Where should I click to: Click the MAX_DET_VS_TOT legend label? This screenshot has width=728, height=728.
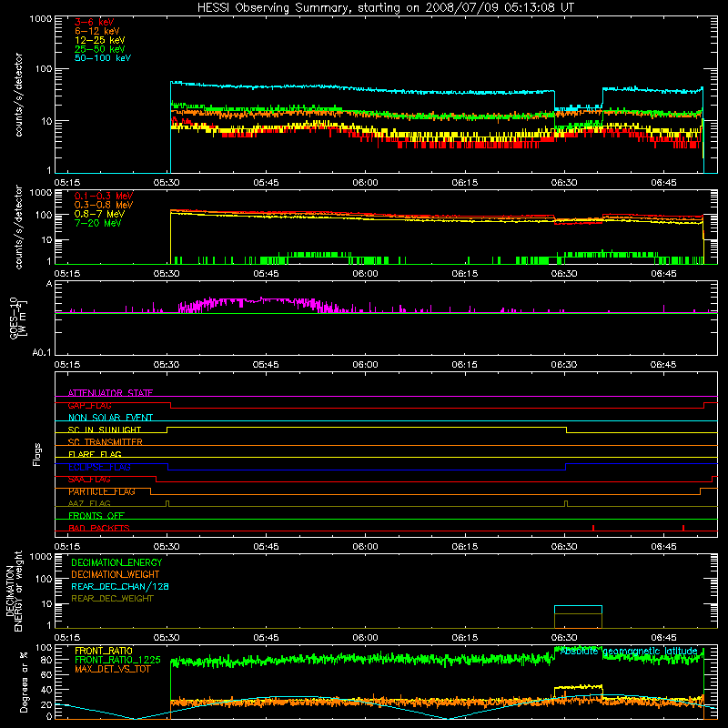pyautogui.click(x=112, y=669)
